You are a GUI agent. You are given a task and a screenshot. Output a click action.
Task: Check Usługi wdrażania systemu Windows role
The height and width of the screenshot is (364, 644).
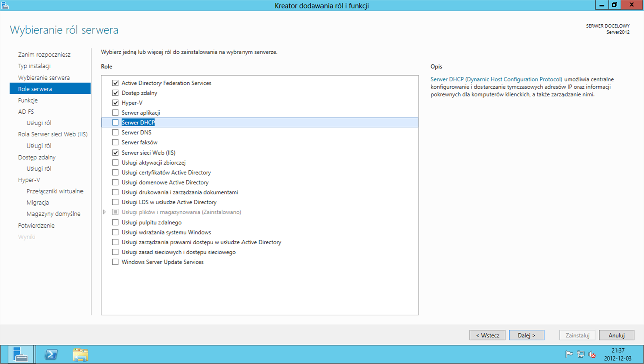click(115, 232)
